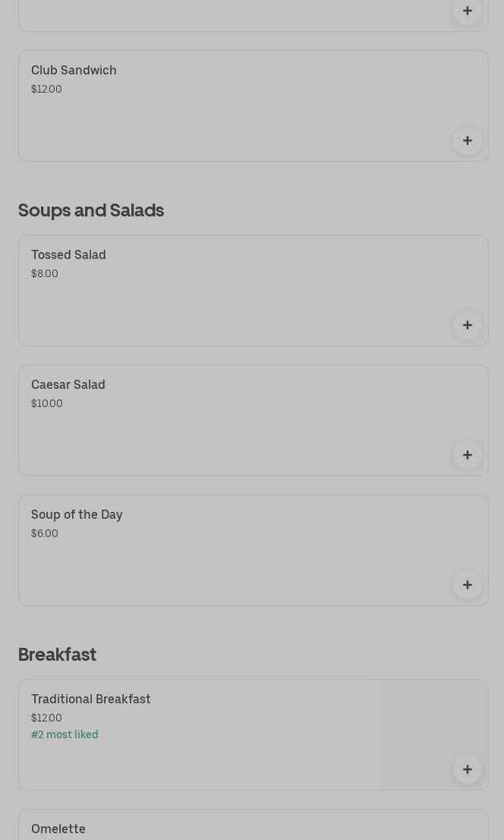
Task: Click the $6.00 price under Soup of the Day
Action: pyautogui.click(x=45, y=533)
